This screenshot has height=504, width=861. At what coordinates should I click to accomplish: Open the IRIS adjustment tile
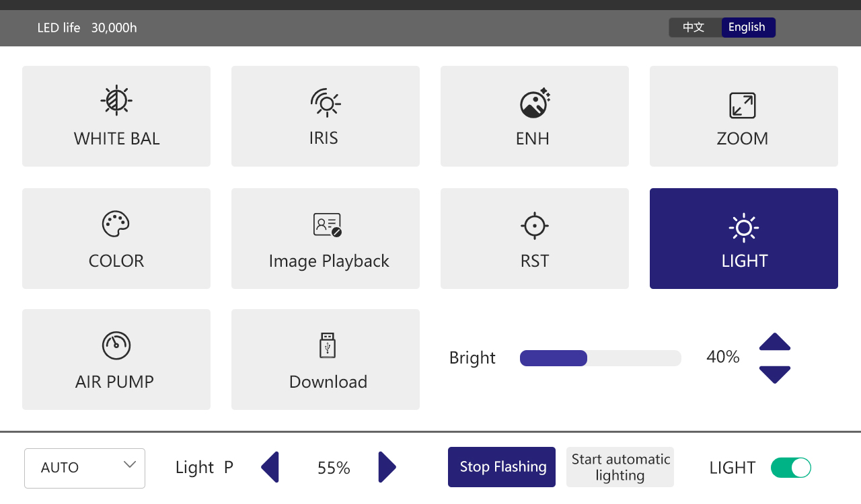tap(326, 116)
